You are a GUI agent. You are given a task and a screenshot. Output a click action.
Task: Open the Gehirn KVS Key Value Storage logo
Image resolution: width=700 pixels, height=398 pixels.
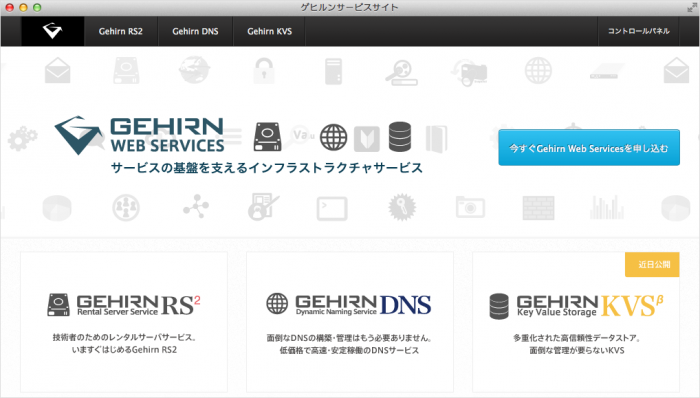pos(576,306)
